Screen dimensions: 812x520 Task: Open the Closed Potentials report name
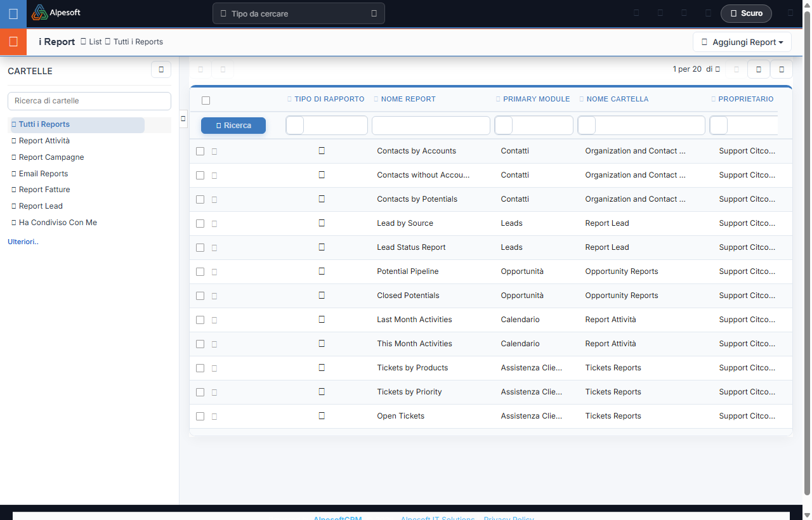click(408, 296)
